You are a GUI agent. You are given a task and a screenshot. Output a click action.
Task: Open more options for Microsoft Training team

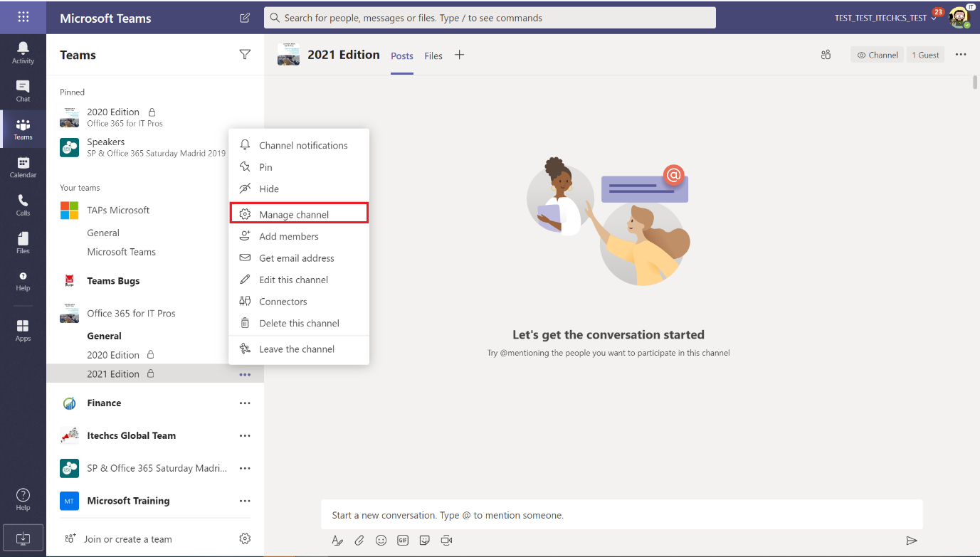pyautogui.click(x=245, y=501)
